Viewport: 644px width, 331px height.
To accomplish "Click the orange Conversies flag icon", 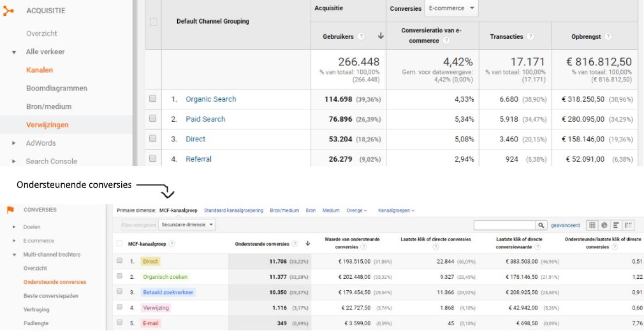I will (10, 210).
